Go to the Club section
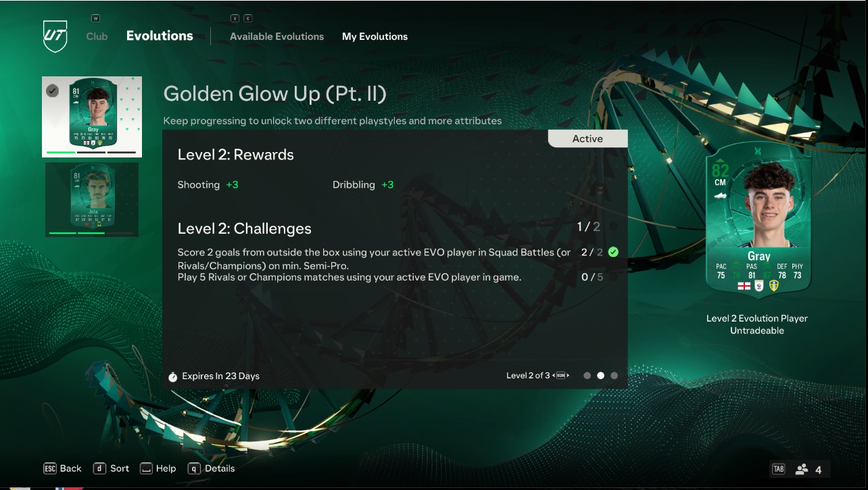Viewport: 868px width, 490px height. click(97, 36)
